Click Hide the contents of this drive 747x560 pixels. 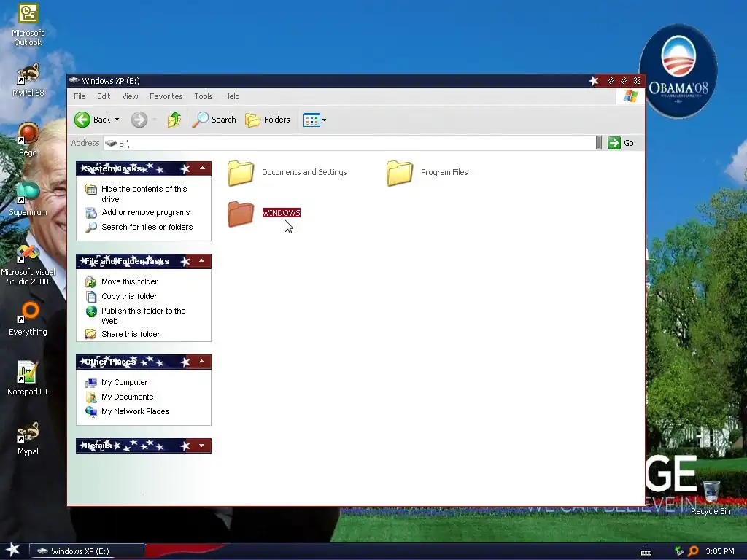[x=144, y=194]
